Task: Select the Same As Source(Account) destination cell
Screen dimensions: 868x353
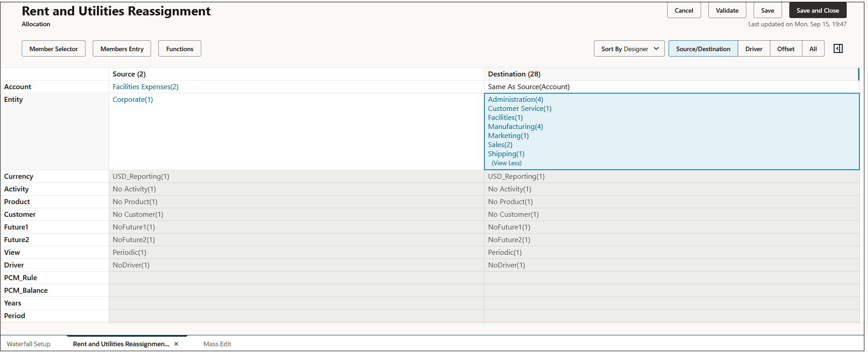Action: 528,87
